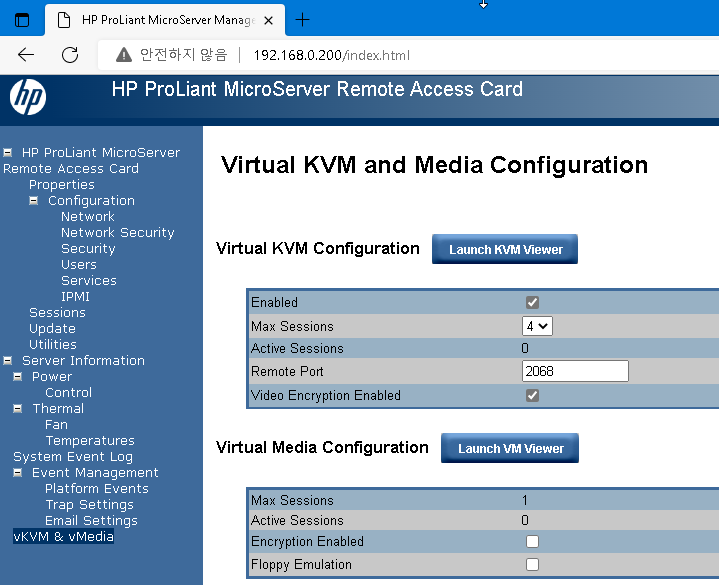Open the System Event Log

coord(73,457)
